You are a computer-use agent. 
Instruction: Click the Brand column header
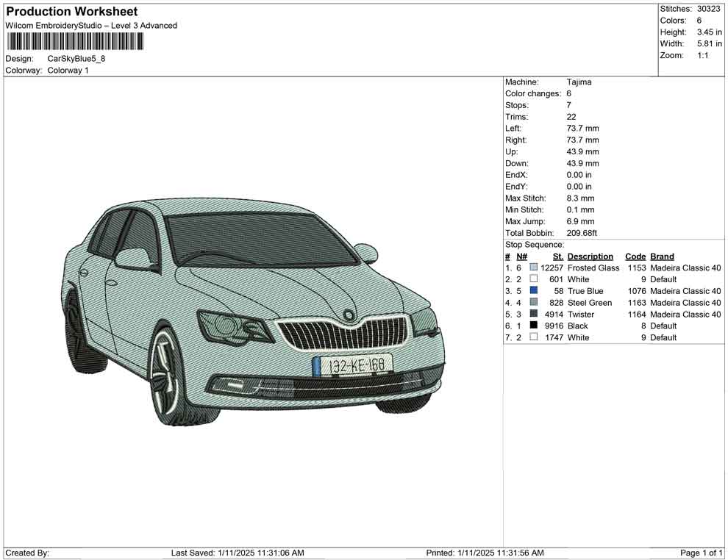[x=662, y=256]
